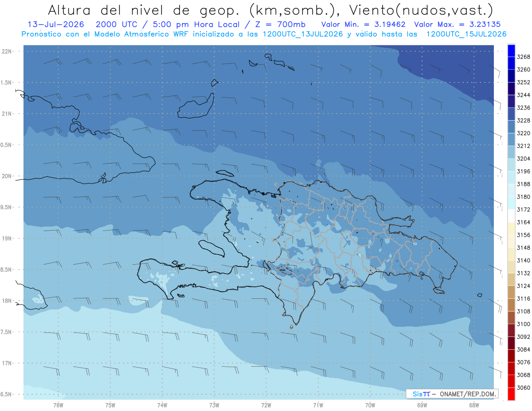The height and width of the screenshot is (411, 532).
Task: Click the white swatch between 3172 and 3164
Action: 511,215
